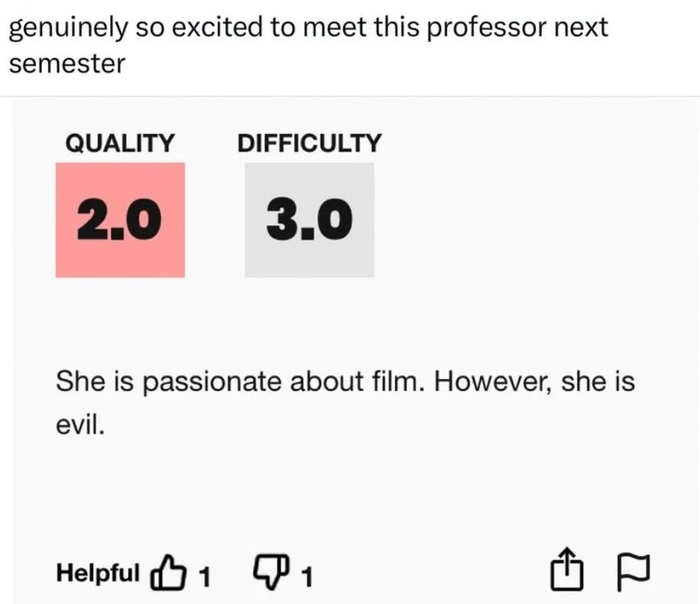The width and height of the screenshot is (700, 604).
Task: Select the DIFFICULTY label
Action: point(310,143)
